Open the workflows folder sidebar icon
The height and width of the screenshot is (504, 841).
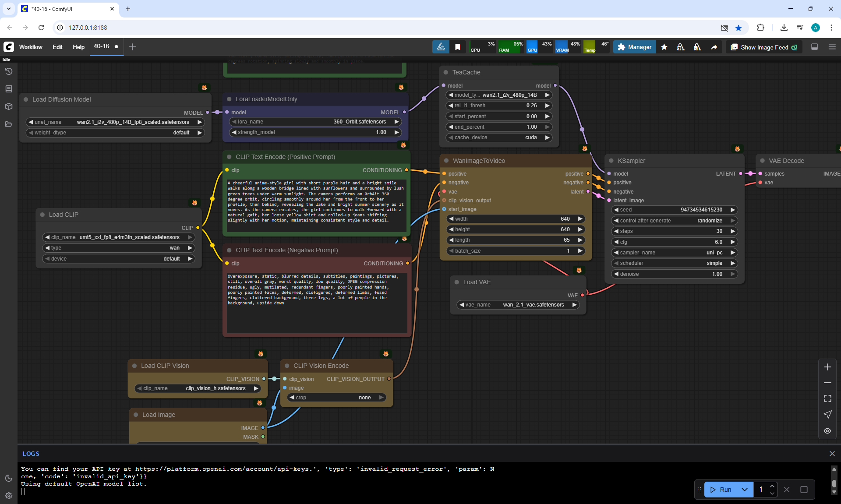[9, 124]
